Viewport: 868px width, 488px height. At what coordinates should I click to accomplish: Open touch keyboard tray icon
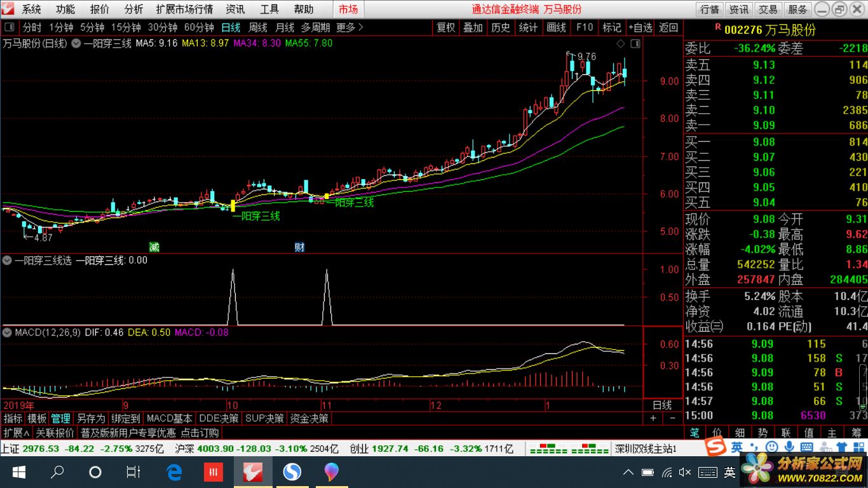[x=708, y=472]
